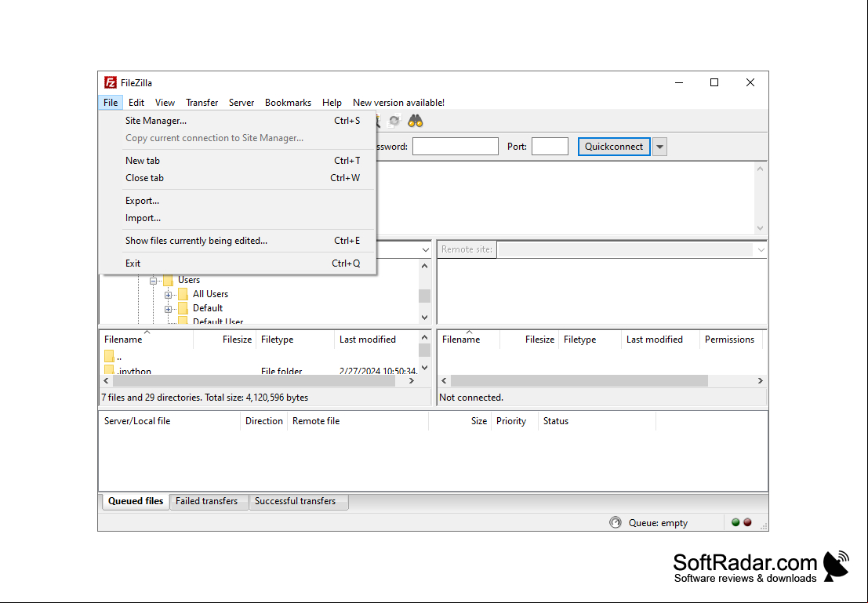
Task: Click the '7 files and 29 directories' status
Action: tap(205, 398)
